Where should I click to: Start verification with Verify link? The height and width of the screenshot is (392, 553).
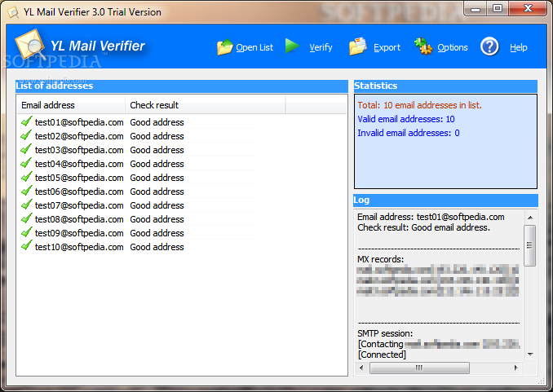pos(321,47)
